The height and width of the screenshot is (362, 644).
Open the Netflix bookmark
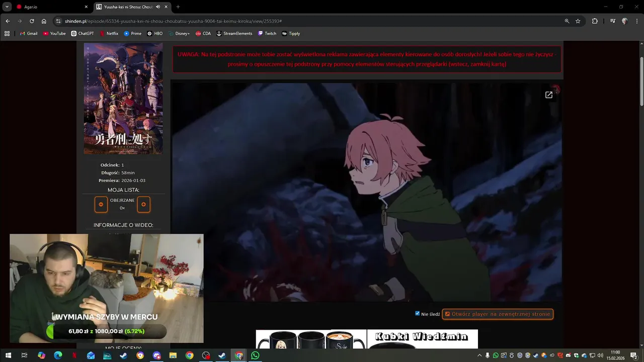109,33
